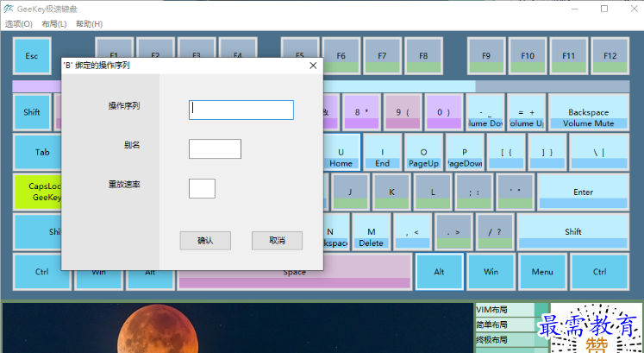Viewport: 644px width, 353px height.
Task: Click the 操作序列 input field
Action: tap(241, 110)
